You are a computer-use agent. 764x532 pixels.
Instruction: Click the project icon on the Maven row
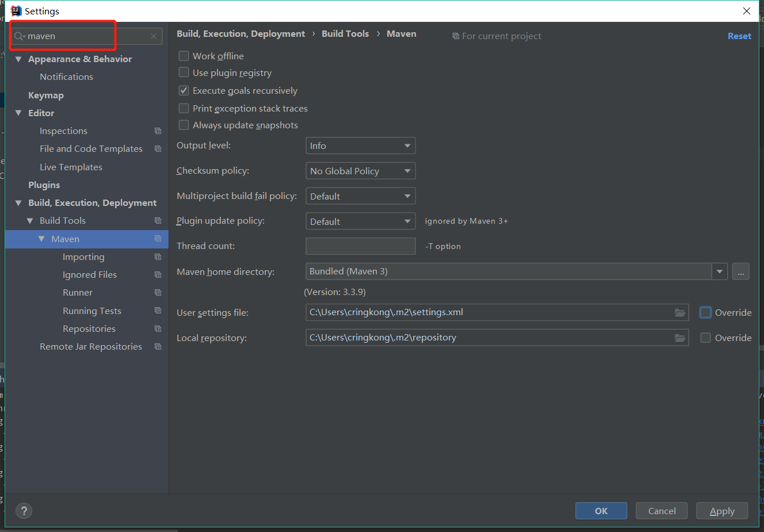[x=158, y=239]
